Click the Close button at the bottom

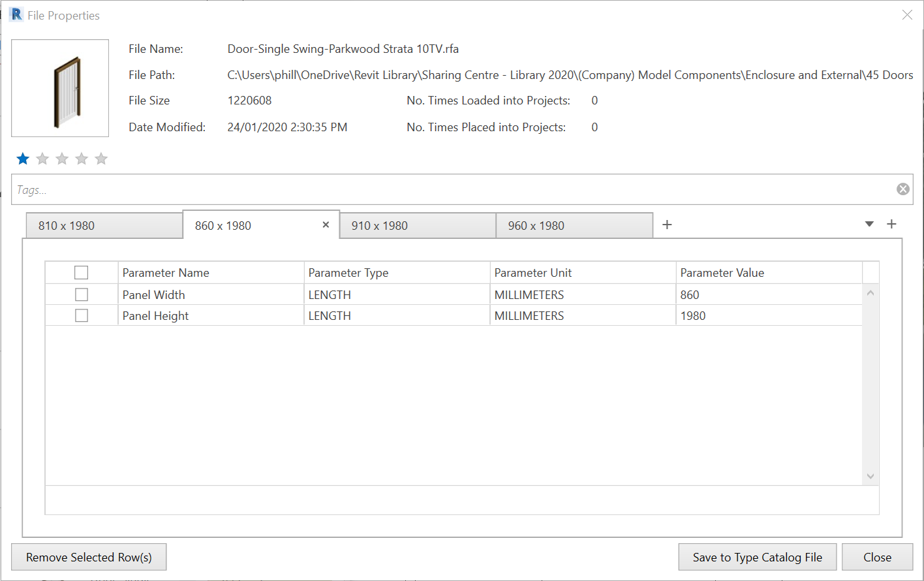[x=877, y=557]
